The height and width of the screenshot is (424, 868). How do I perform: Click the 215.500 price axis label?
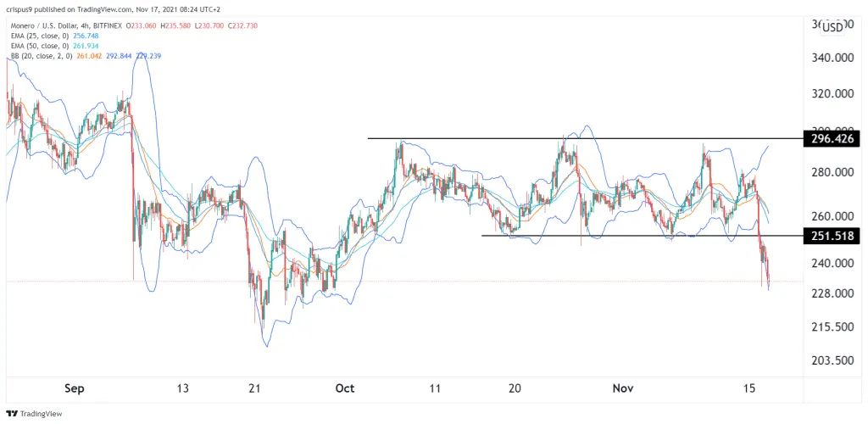832,326
